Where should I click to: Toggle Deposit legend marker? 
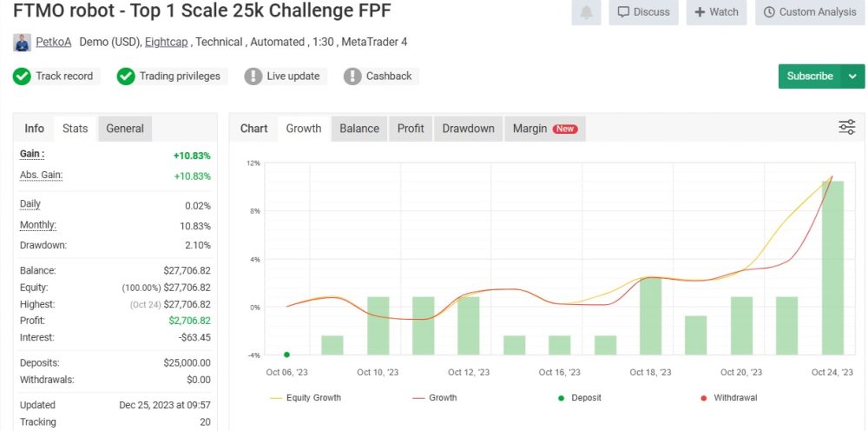click(578, 398)
